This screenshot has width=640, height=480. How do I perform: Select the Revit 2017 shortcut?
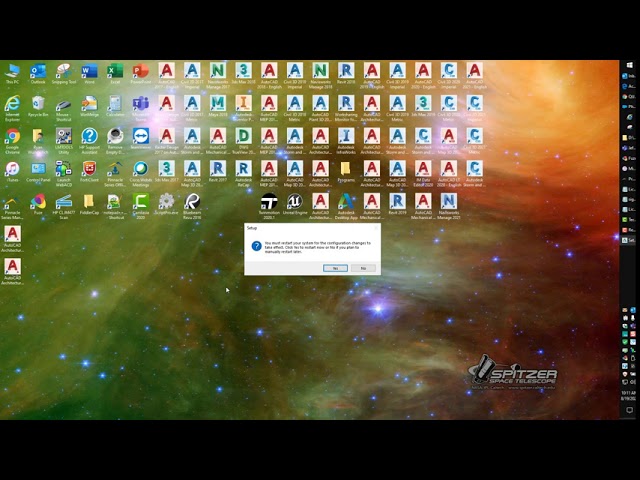coord(218,172)
